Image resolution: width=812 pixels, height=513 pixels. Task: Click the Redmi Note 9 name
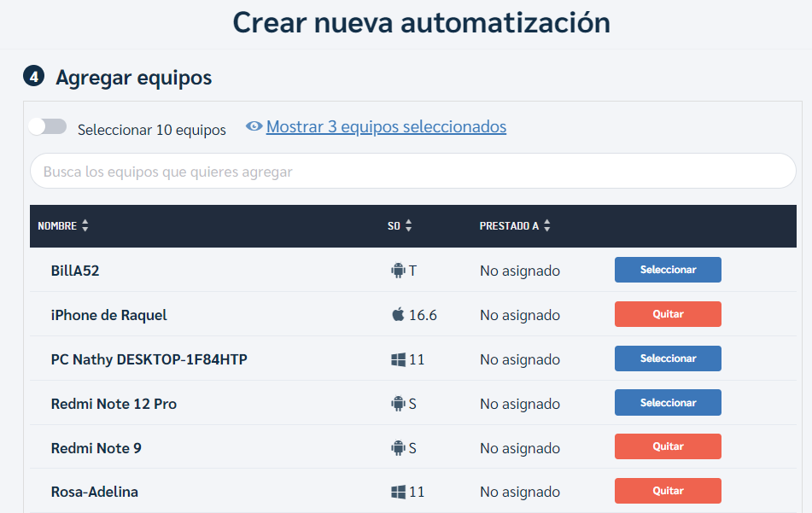[96, 448]
